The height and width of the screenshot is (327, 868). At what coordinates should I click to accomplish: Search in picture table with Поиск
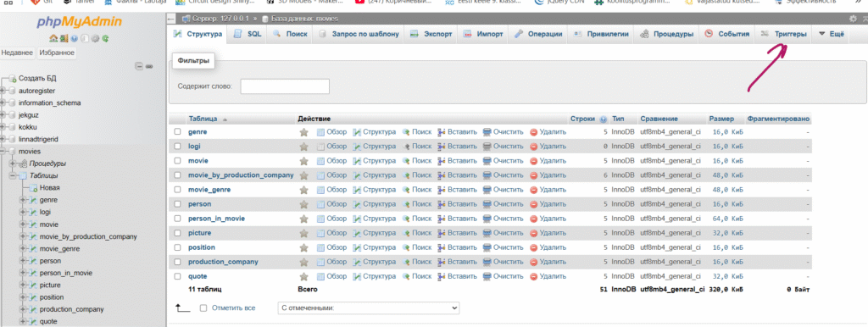417,232
